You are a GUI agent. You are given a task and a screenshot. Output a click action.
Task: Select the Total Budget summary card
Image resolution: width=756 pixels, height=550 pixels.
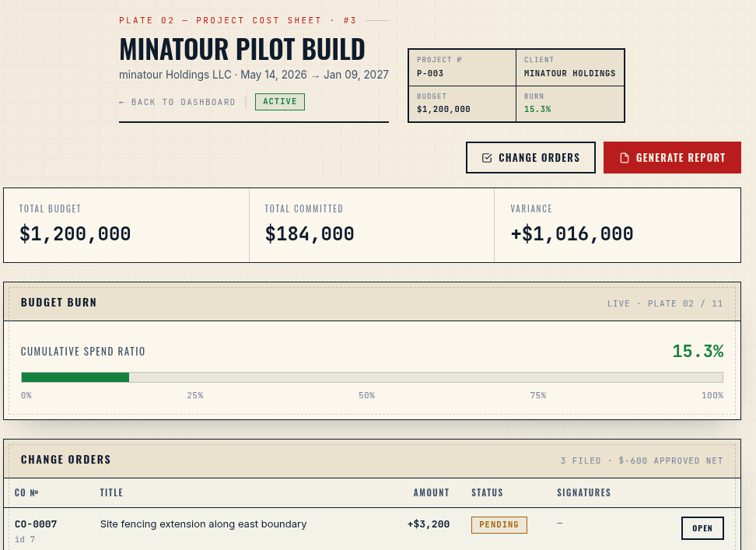[126, 225]
